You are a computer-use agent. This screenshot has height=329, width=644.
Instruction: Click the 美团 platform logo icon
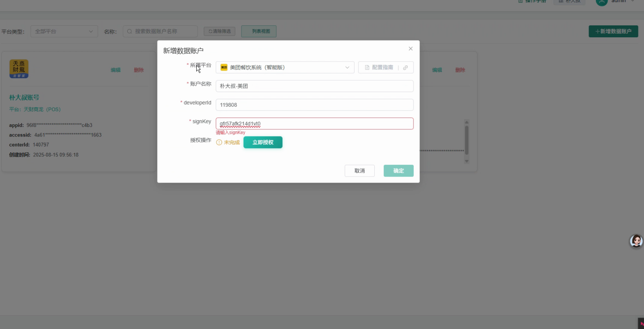click(x=224, y=67)
